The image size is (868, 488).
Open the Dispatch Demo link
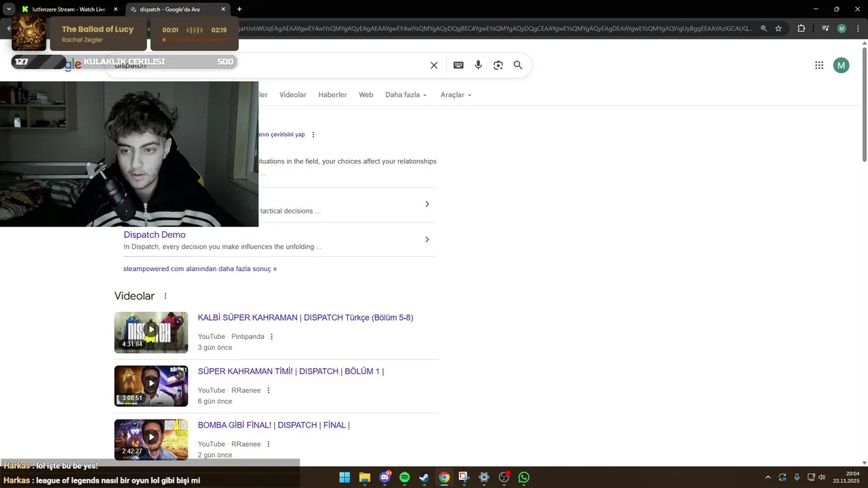pyautogui.click(x=155, y=235)
